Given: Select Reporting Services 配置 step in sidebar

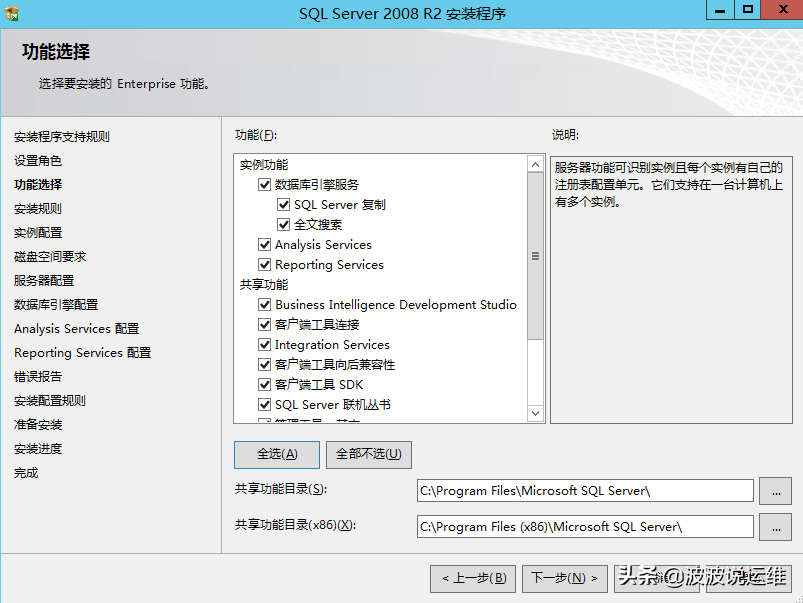Looking at the screenshot, I should click(x=82, y=352).
